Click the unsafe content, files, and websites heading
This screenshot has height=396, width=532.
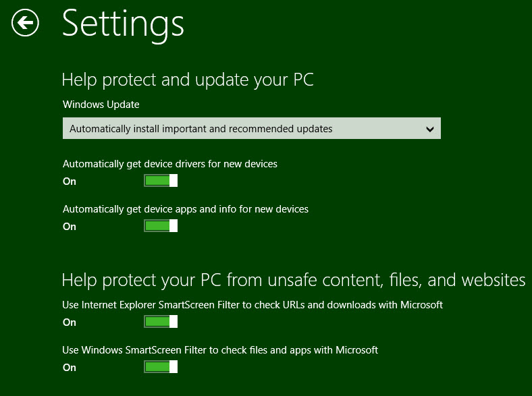pyautogui.click(x=294, y=281)
